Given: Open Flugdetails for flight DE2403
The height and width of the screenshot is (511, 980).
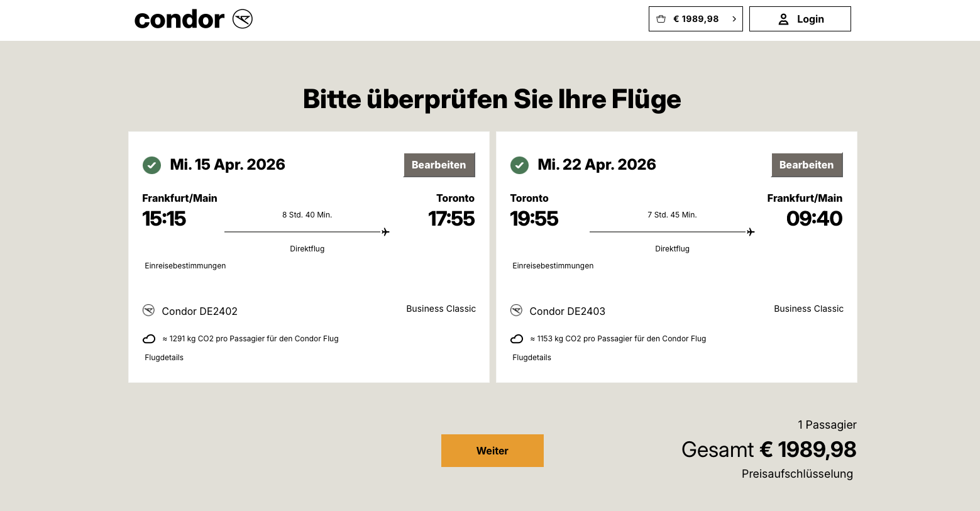Looking at the screenshot, I should pos(532,358).
